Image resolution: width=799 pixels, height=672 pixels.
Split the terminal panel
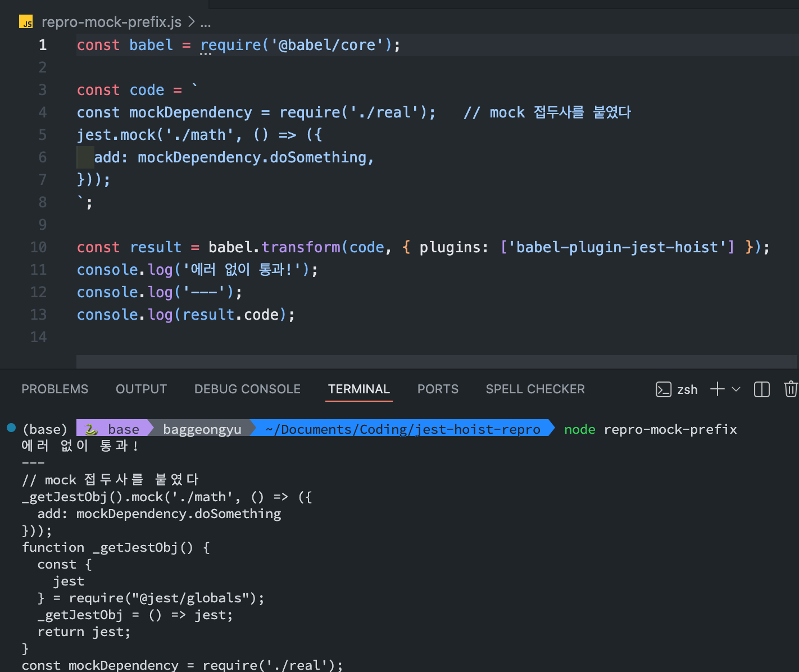(762, 389)
